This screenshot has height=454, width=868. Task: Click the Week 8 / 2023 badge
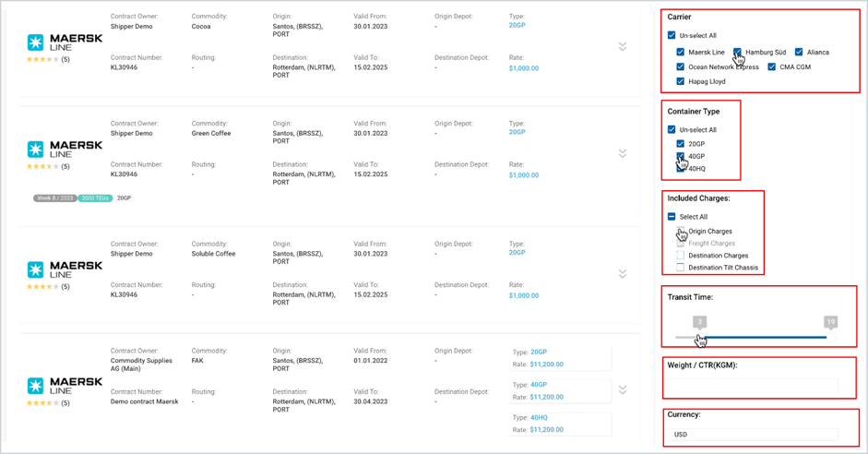coord(55,198)
